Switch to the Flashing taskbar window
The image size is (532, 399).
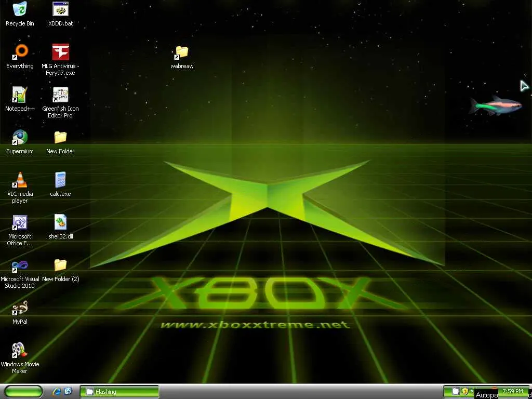[119, 392]
